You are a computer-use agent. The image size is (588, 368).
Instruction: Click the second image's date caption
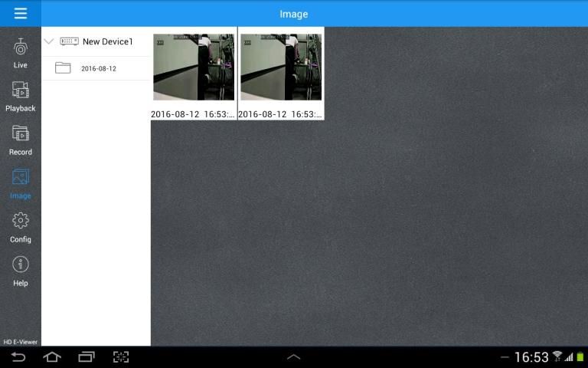coord(281,114)
